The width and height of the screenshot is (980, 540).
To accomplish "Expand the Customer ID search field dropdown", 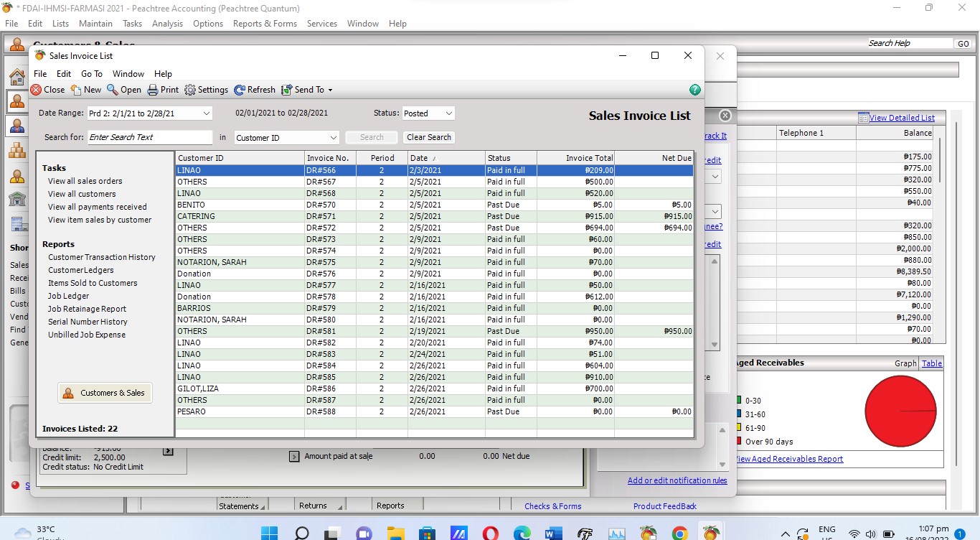I will [334, 137].
